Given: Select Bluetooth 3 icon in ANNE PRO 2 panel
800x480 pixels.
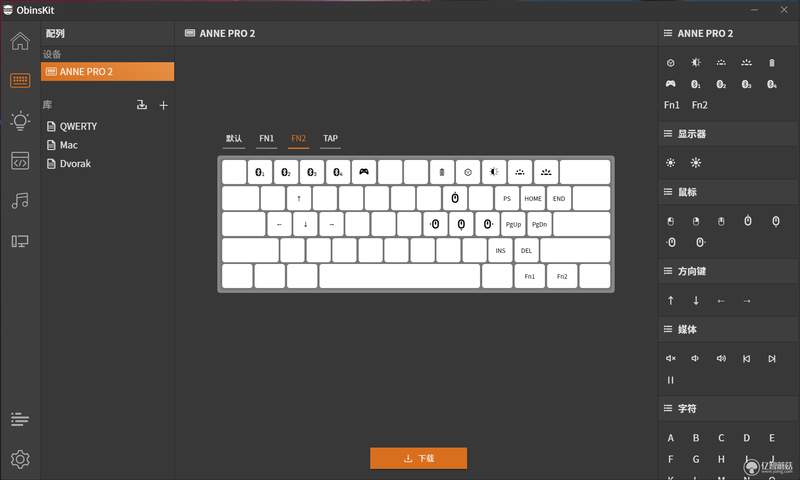Looking at the screenshot, I should pos(746,84).
